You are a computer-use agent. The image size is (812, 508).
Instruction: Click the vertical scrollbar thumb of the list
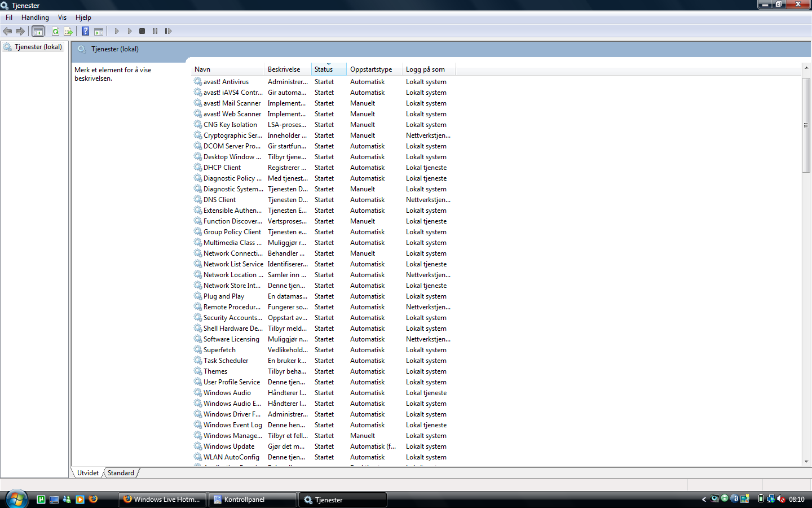[806, 125]
